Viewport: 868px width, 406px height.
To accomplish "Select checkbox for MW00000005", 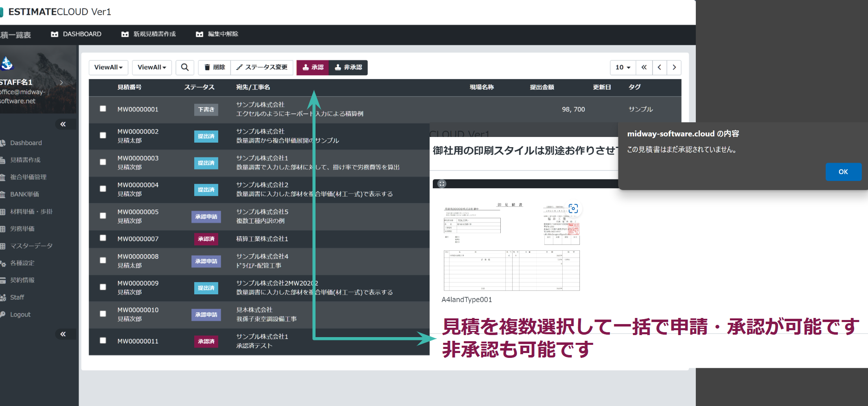I will pyautogui.click(x=103, y=216).
